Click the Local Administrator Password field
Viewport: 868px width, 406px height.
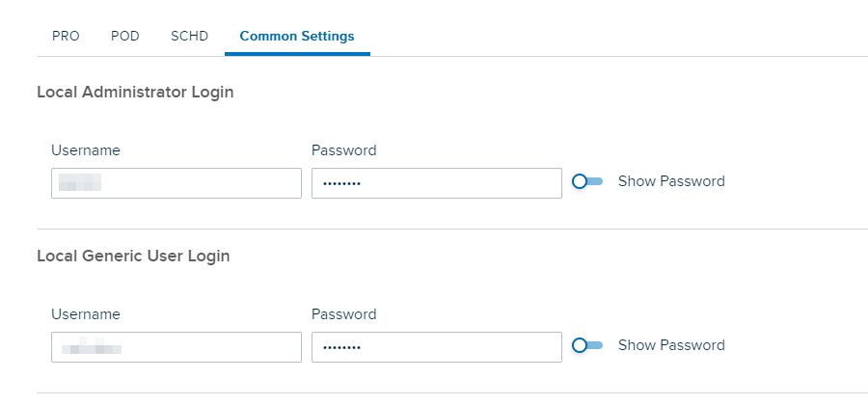(x=436, y=183)
